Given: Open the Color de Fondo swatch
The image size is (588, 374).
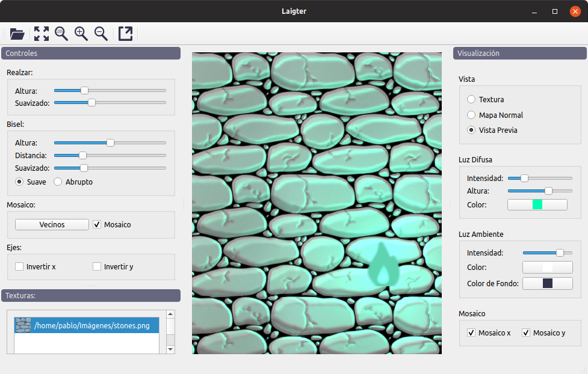Looking at the screenshot, I should tap(548, 283).
